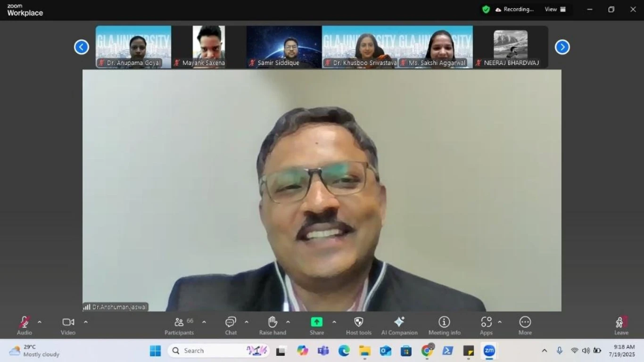Open the View layout menu
Viewport: 644px width, 362px height.
click(x=555, y=9)
